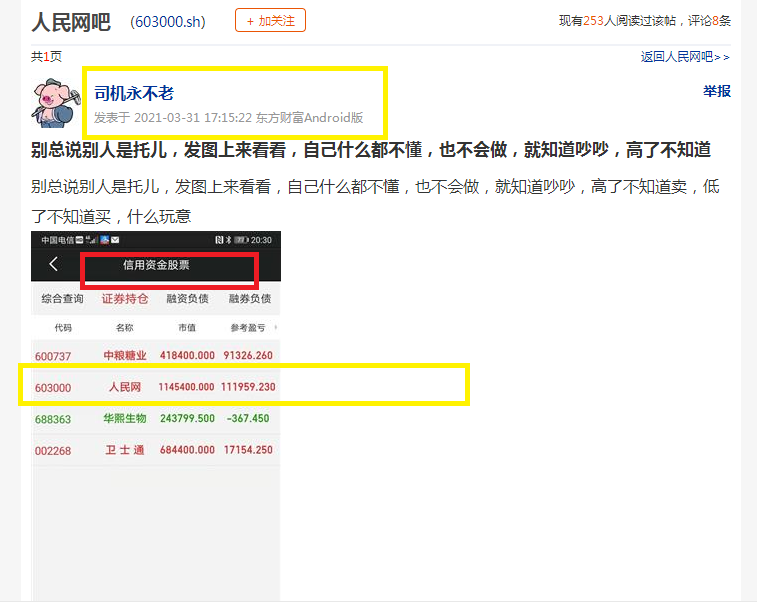Click the 人民网吧 forum title

tap(71, 22)
